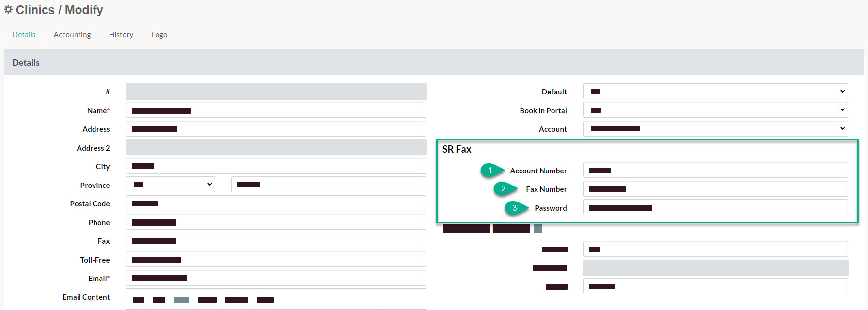The height and width of the screenshot is (310, 868).
Task: Open the History tab
Action: click(x=121, y=35)
